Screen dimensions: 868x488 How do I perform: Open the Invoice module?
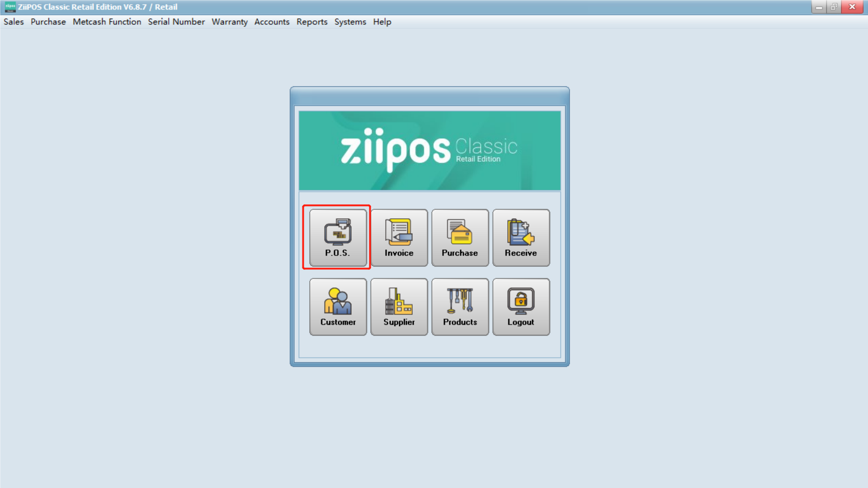399,238
